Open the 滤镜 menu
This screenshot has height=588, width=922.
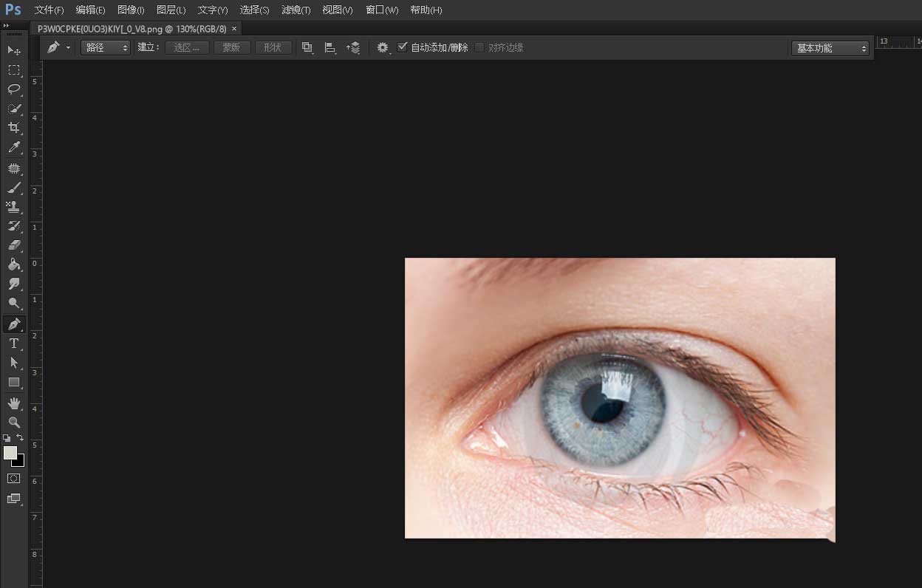(295, 10)
